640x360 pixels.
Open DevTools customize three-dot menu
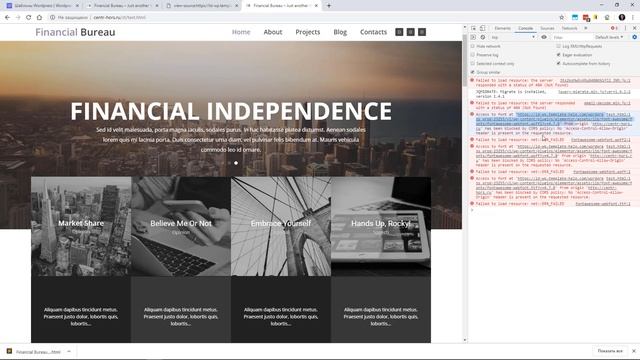625,28
